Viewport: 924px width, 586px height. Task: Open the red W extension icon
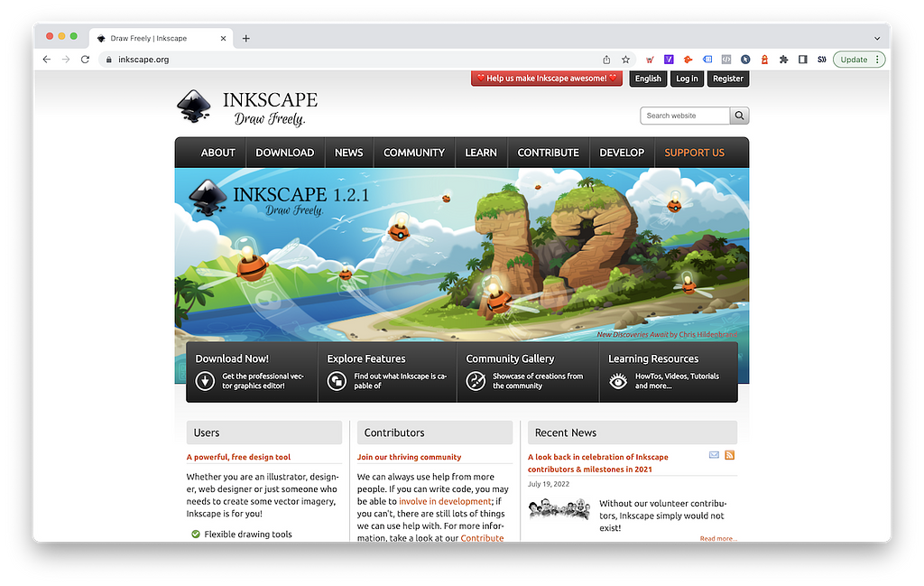(650, 60)
